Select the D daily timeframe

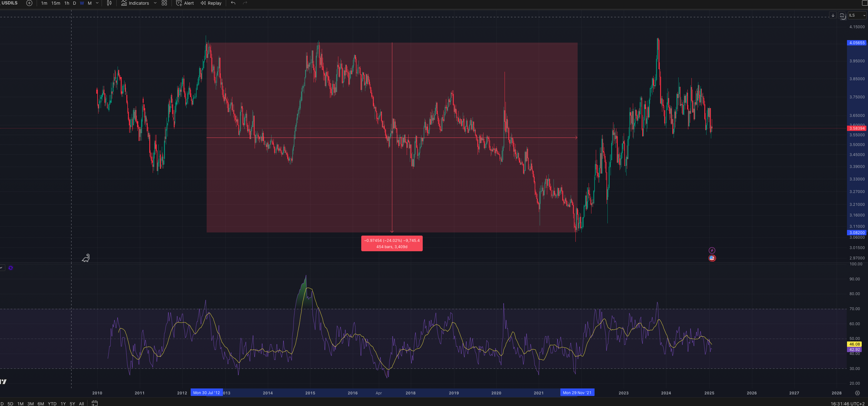click(74, 3)
